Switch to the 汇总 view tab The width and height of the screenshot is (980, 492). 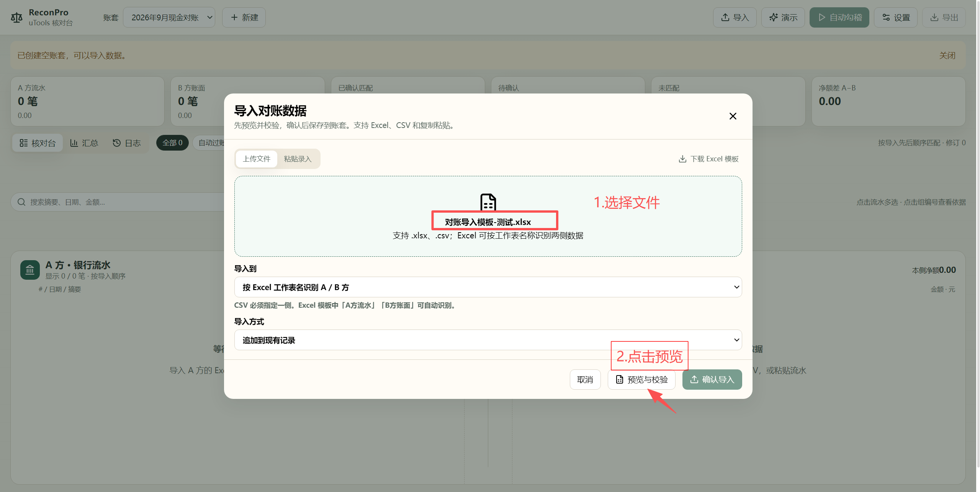click(84, 143)
